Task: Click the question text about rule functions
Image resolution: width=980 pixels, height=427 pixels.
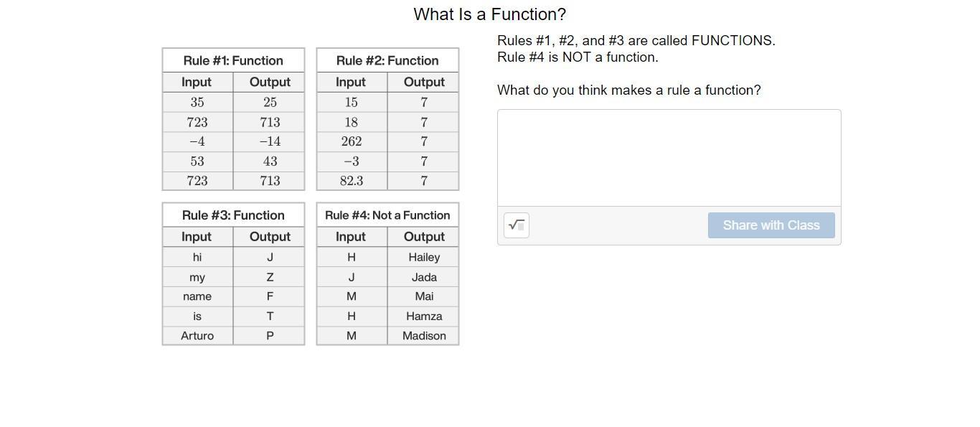Action: pyautogui.click(x=628, y=90)
